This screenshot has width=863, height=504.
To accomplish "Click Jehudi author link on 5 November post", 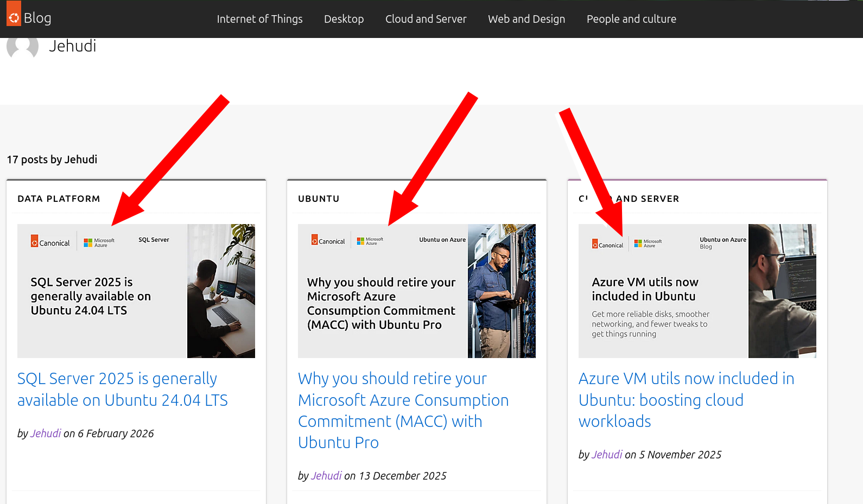I will tap(607, 455).
